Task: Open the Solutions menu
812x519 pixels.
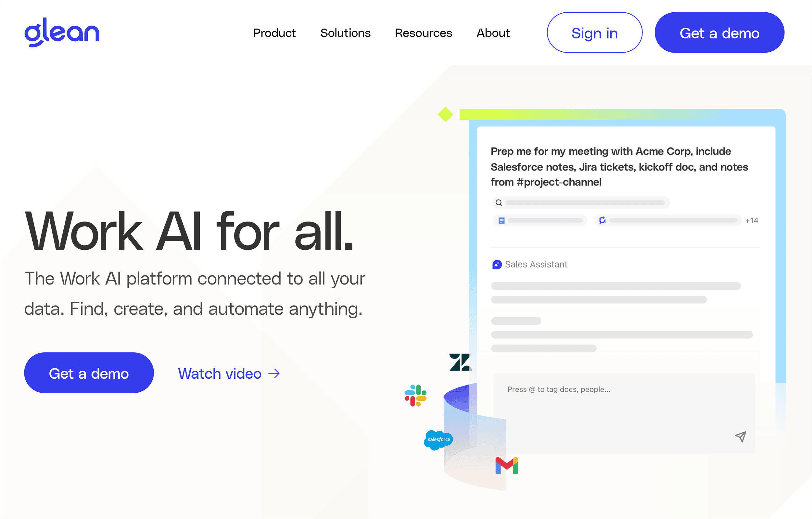Action: tap(346, 32)
